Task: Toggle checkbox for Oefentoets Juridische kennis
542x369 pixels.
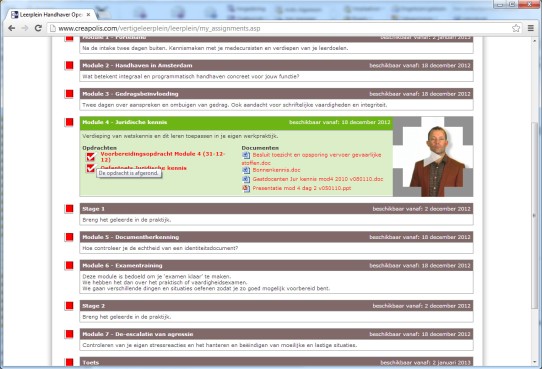Action: pos(91,168)
